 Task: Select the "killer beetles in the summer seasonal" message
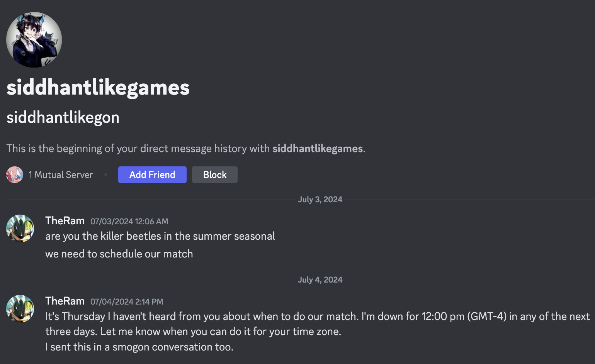[160, 236]
